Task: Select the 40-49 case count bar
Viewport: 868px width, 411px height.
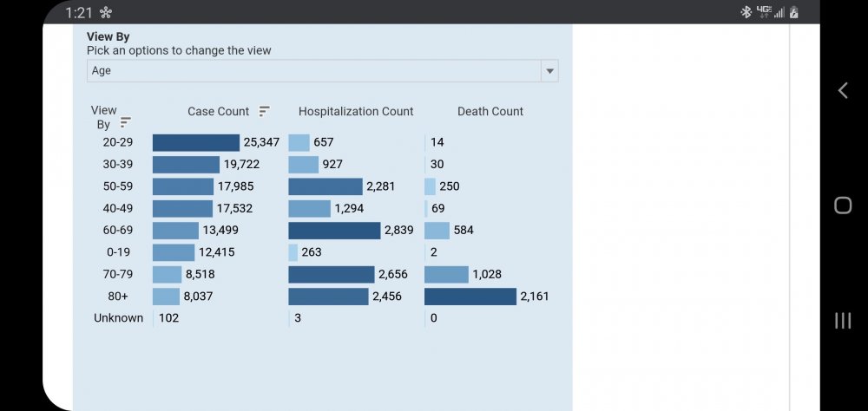Action: [182, 209]
